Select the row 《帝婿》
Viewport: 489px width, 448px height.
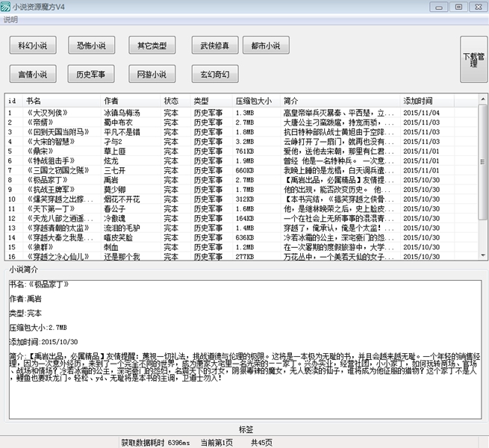[x=241, y=122]
